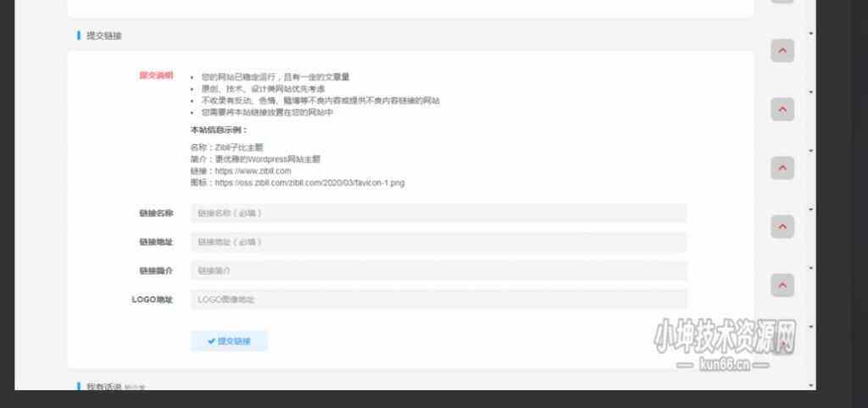Focus the 链接名称 (必填) input field

(x=438, y=213)
